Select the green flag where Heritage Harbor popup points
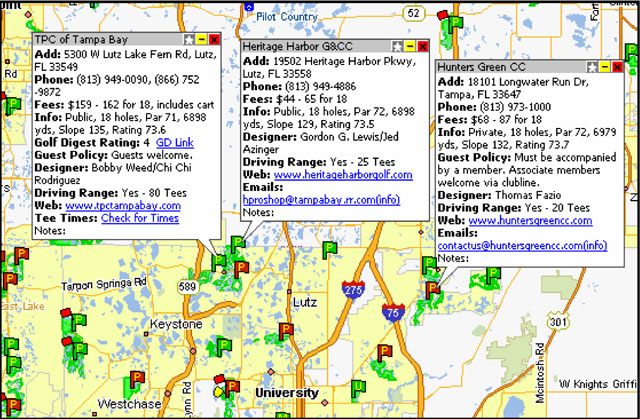 (x=238, y=244)
